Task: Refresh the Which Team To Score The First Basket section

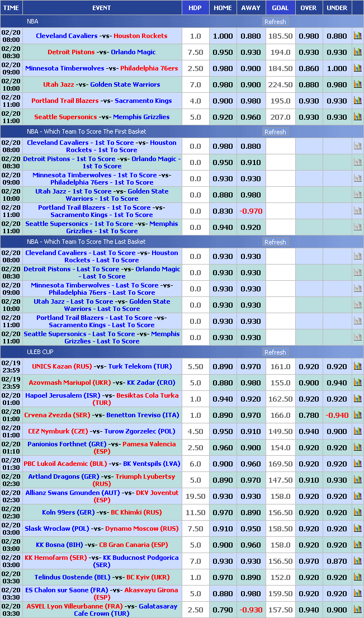Action: click(x=275, y=132)
